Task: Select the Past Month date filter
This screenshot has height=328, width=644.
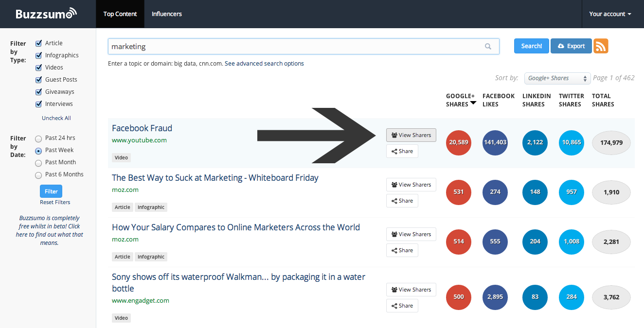Action: (x=39, y=162)
